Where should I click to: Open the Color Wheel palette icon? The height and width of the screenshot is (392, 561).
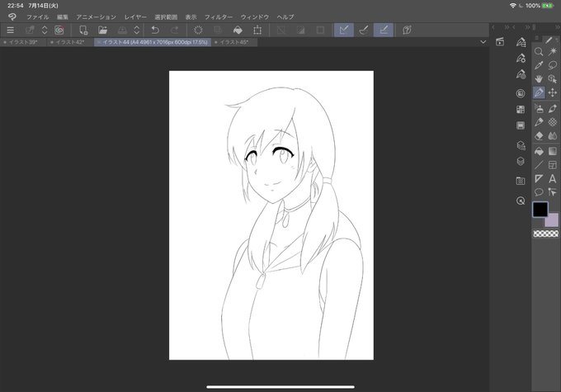click(x=521, y=93)
